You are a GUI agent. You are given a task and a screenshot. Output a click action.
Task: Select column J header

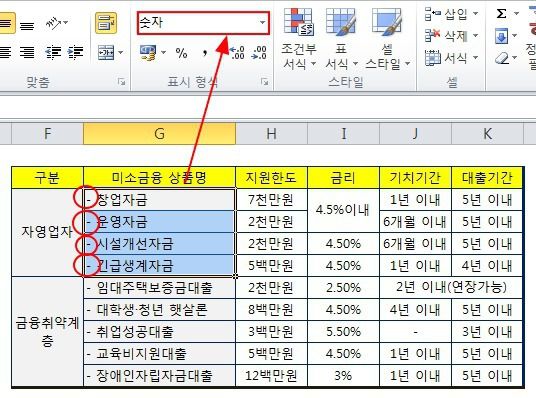click(415, 134)
